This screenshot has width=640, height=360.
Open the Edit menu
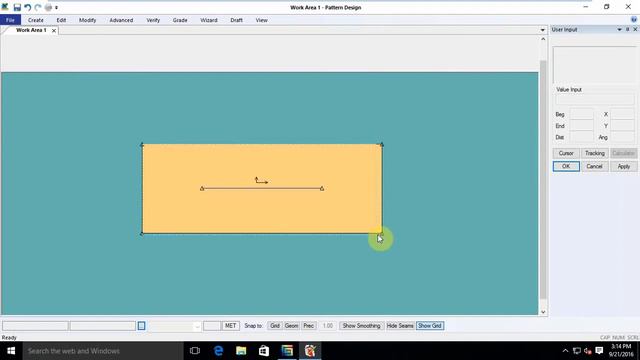61,20
